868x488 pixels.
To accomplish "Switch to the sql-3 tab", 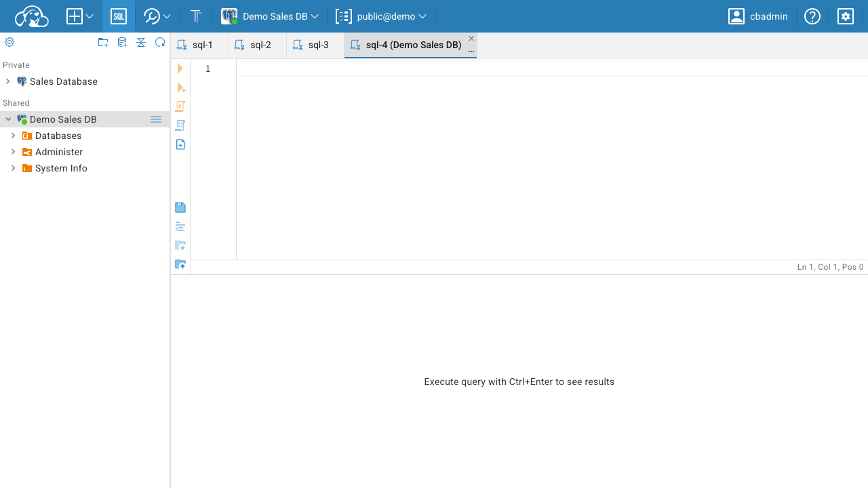I will tap(315, 45).
